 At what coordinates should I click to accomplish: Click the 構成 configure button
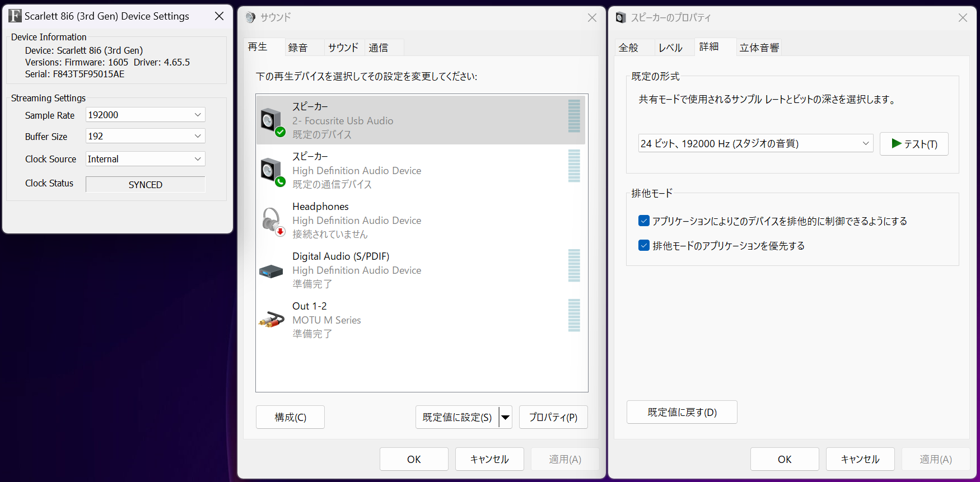point(290,417)
